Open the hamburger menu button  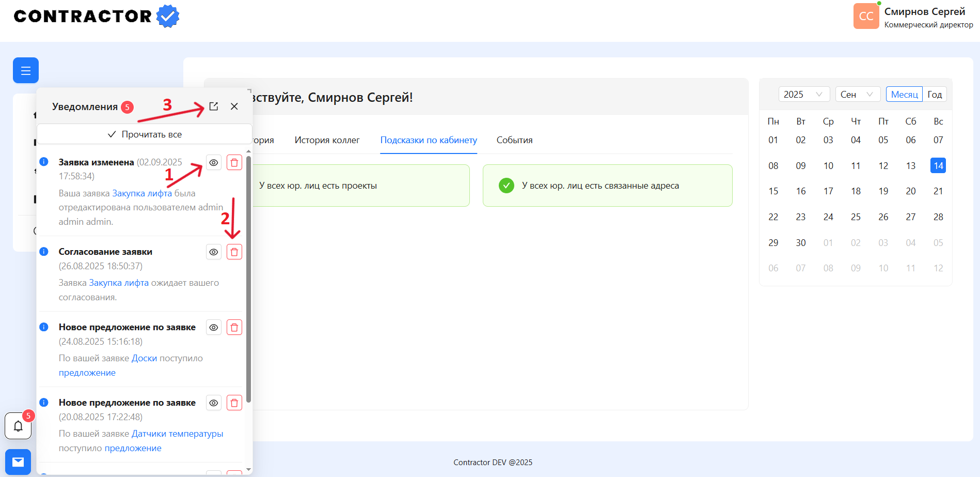pos(26,70)
